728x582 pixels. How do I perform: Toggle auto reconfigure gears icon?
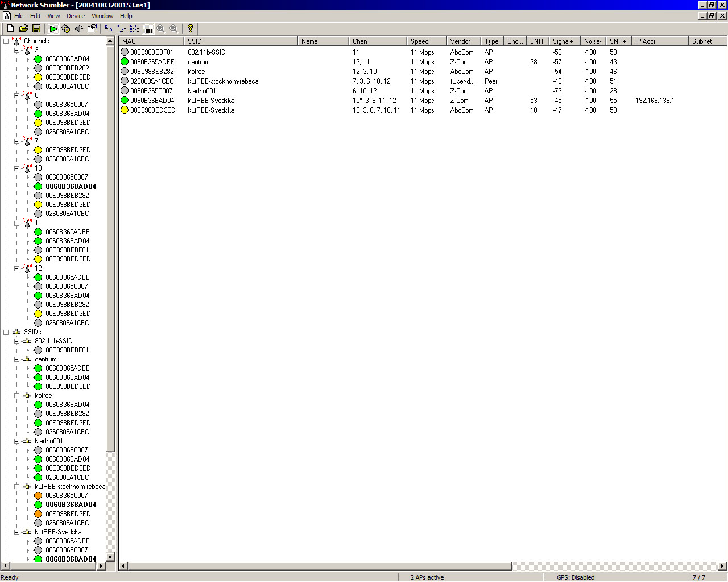coord(66,28)
